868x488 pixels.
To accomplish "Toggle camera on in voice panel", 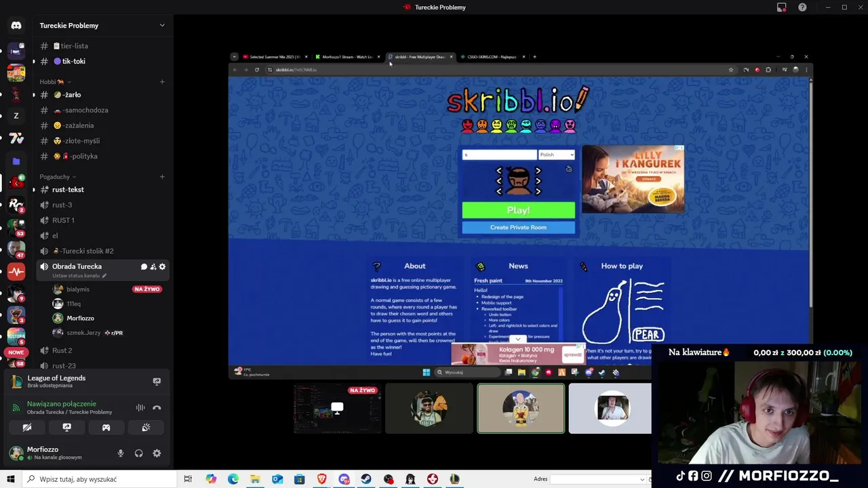I will 27,427.
